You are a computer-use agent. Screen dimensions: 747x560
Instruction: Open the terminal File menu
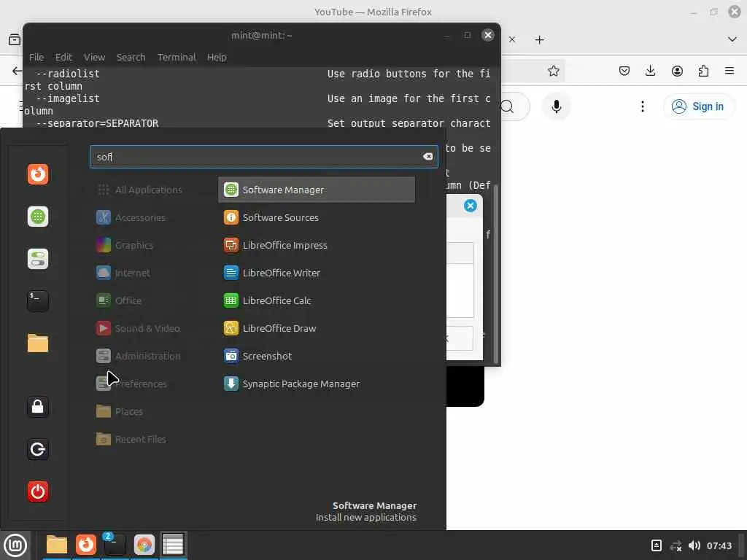(x=36, y=57)
